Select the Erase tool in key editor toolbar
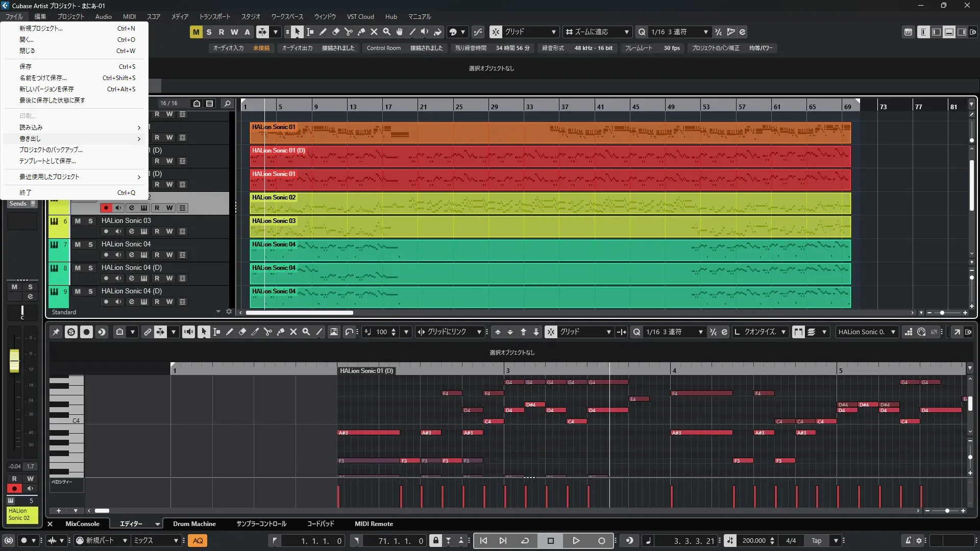 click(x=242, y=332)
